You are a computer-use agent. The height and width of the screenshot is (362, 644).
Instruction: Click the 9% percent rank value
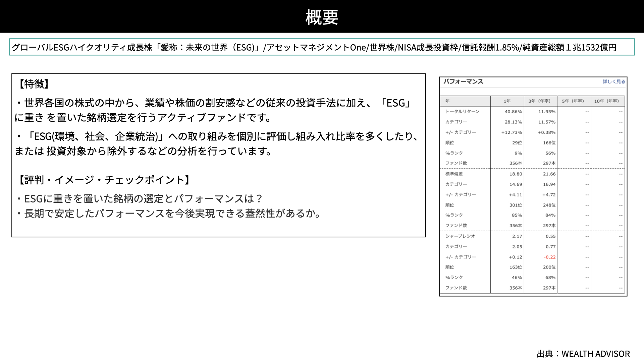(518, 153)
